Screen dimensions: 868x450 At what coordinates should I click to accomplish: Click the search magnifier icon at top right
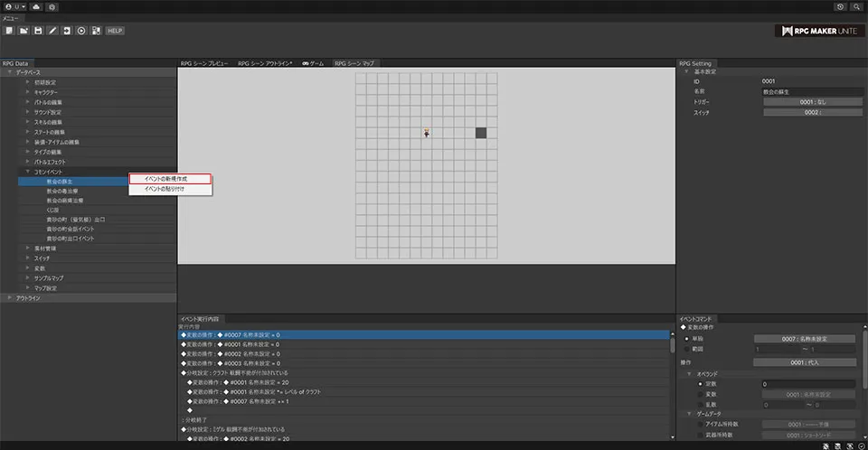[855, 6]
